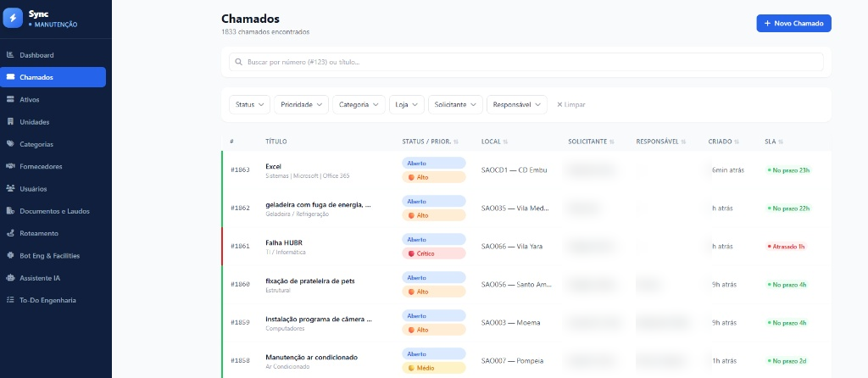Click the magnifier icon in search box
This screenshot has height=378, width=868.
(x=239, y=62)
